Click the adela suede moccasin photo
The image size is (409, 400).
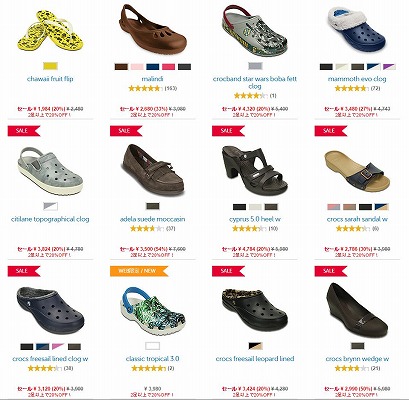click(x=153, y=170)
